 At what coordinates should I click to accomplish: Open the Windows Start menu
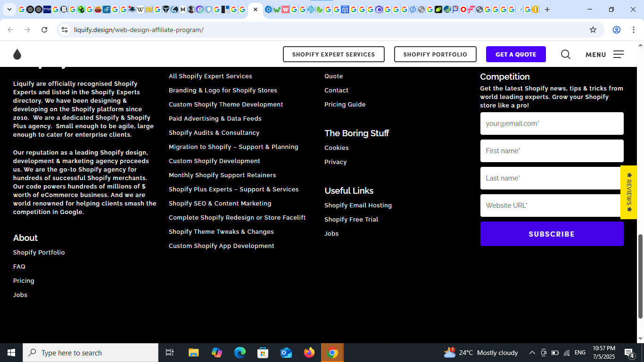(11, 353)
